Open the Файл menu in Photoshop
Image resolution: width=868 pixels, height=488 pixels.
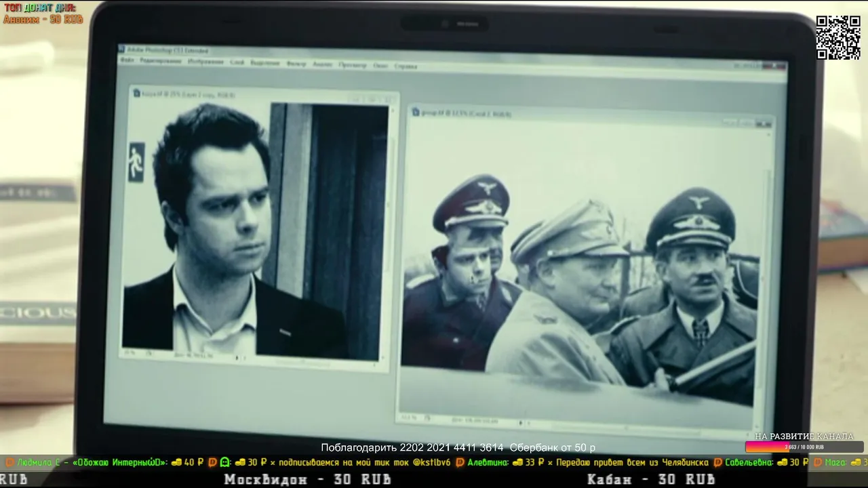tap(127, 60)
